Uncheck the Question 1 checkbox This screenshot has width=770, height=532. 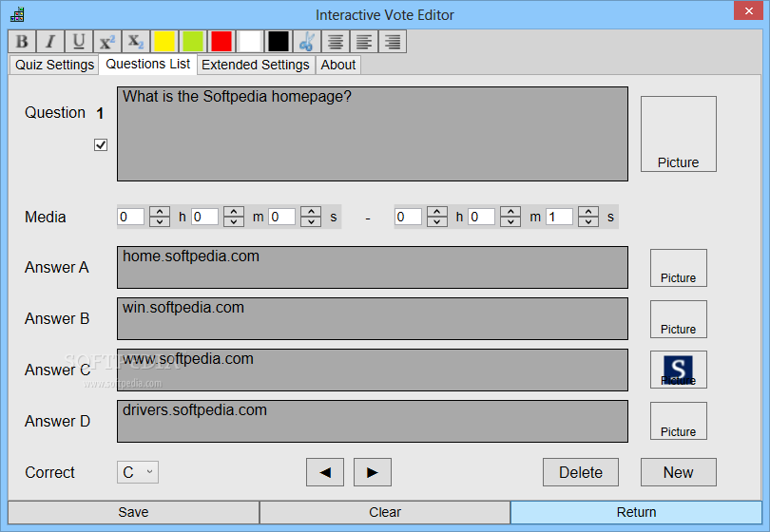point(101,144)
